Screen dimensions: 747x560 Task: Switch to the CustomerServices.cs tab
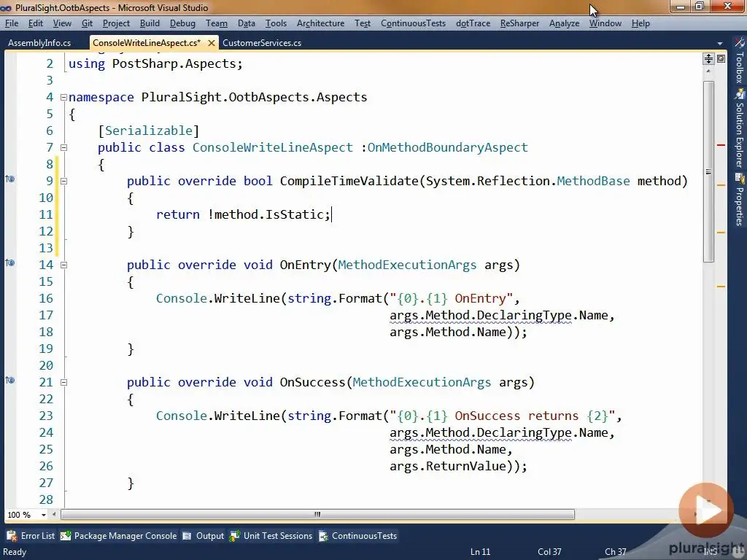[x=262, y=43]
